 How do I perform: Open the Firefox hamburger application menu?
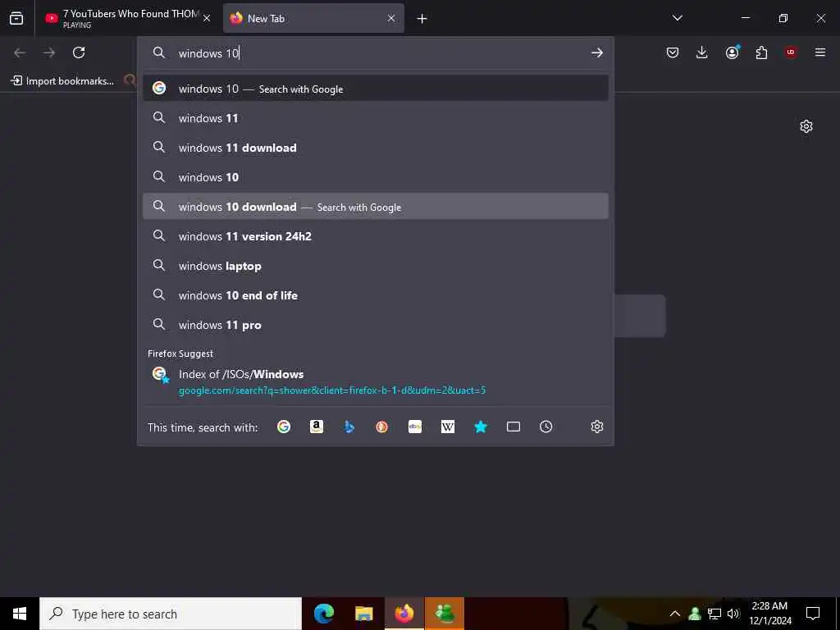pos(820,52)
